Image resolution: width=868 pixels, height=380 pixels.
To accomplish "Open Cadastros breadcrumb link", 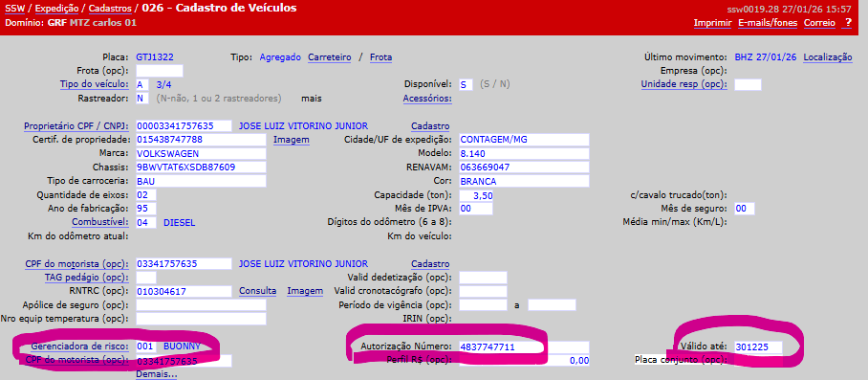I will pos(110,9).
